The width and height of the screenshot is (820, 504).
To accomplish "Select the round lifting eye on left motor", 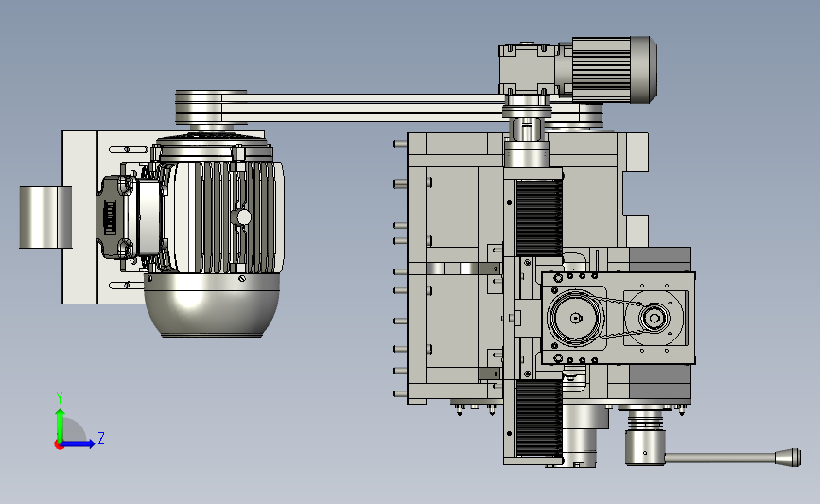I will point(244,217).
